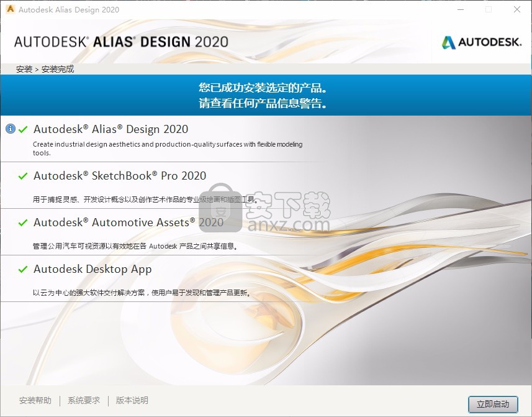
Task: Click the Autodesk Alias icon in the title bar
Action: [10, 9]
